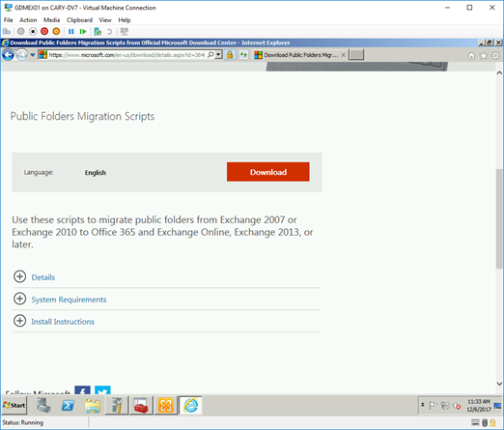
Task: Click the page scrollbar up arrow
Action: coord(499,72)
